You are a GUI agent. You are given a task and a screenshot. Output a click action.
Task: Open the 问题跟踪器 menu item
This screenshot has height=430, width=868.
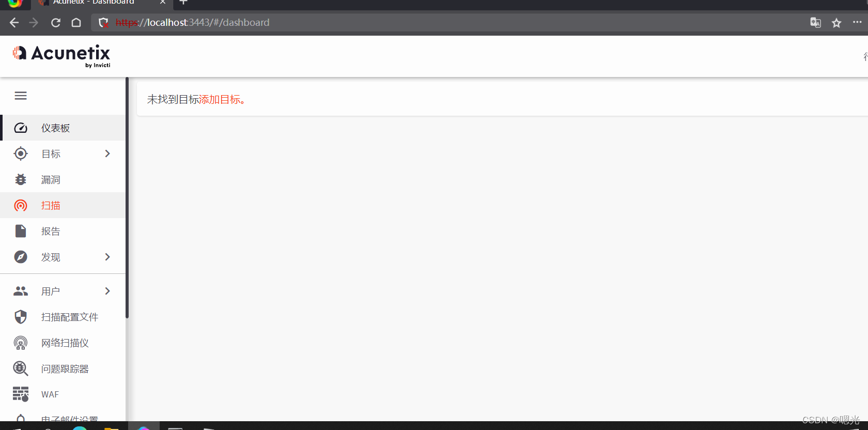63,368
